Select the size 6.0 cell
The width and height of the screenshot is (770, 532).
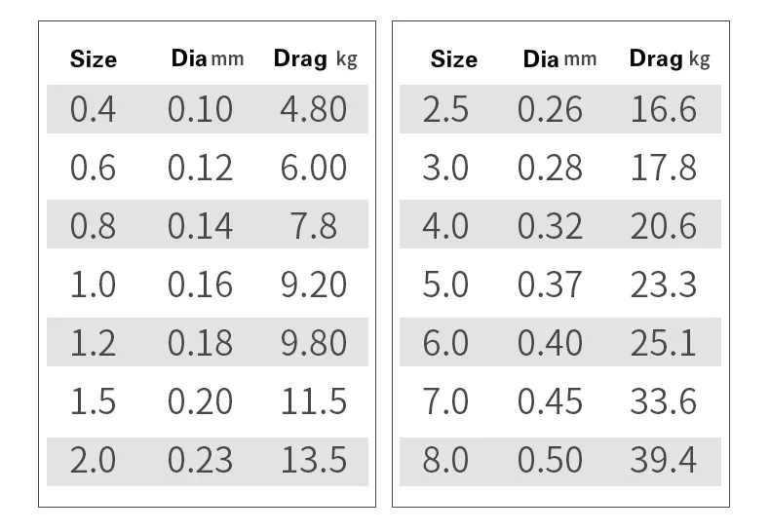[445, 343]
